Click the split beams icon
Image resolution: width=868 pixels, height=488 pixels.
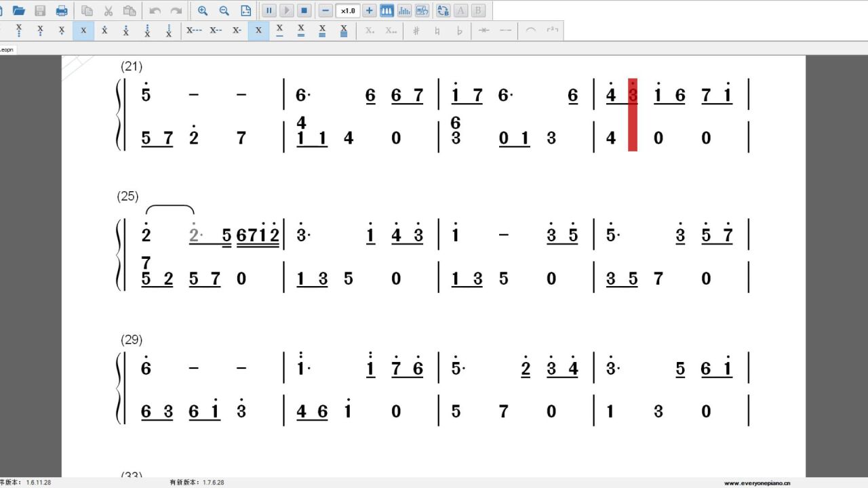coord(505,30)
